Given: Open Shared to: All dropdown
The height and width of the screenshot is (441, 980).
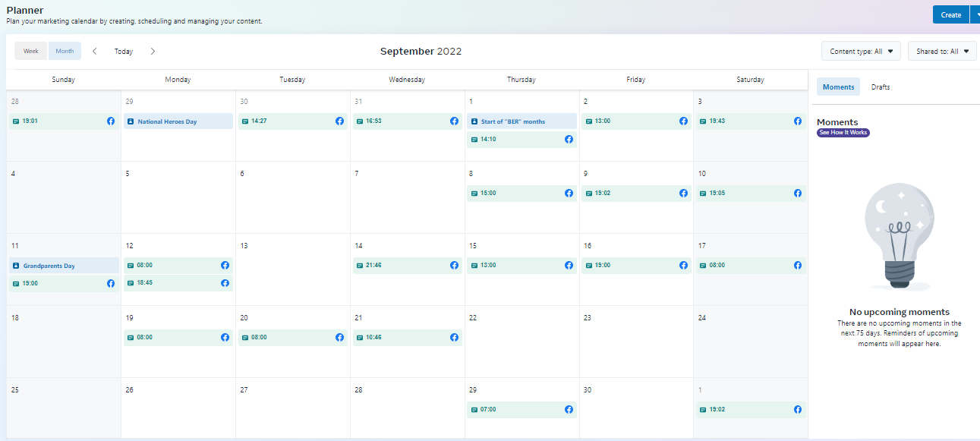Looking at the screenshot, I should click(942, 52).
